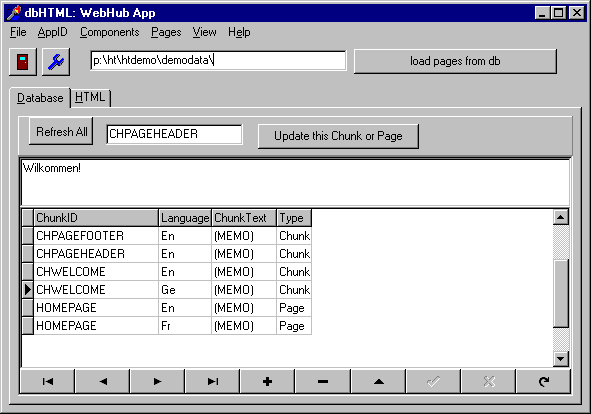This screenshot has height=414, width=591.
Task: Click the CHPAGEHEADER chunk ID field
Action: coord(174,134)
